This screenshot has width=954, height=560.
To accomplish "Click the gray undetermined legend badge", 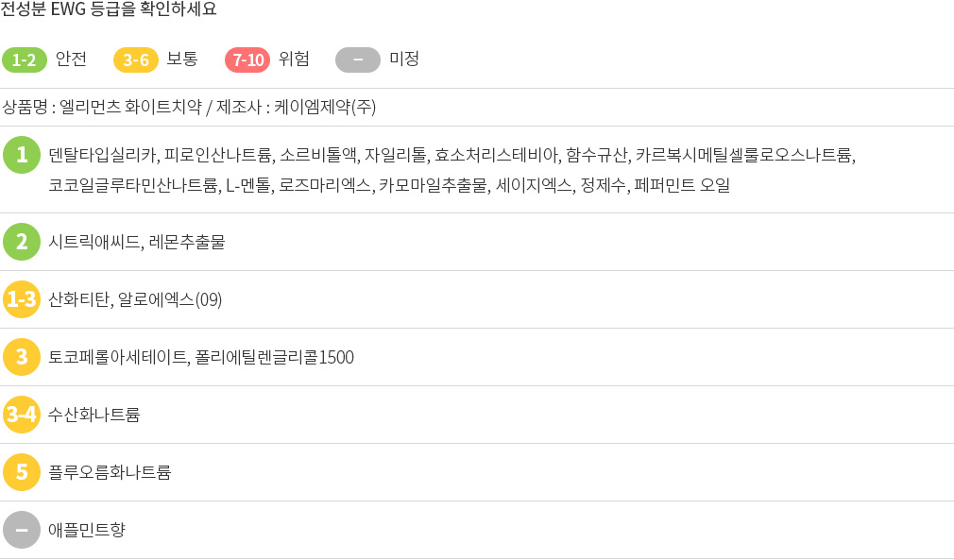I will click(358, 59).
